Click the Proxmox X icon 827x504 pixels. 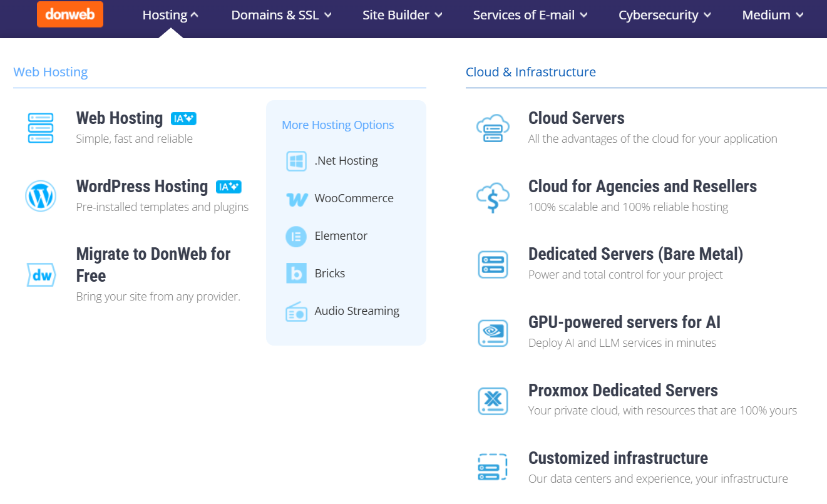[x=493, y=401]
